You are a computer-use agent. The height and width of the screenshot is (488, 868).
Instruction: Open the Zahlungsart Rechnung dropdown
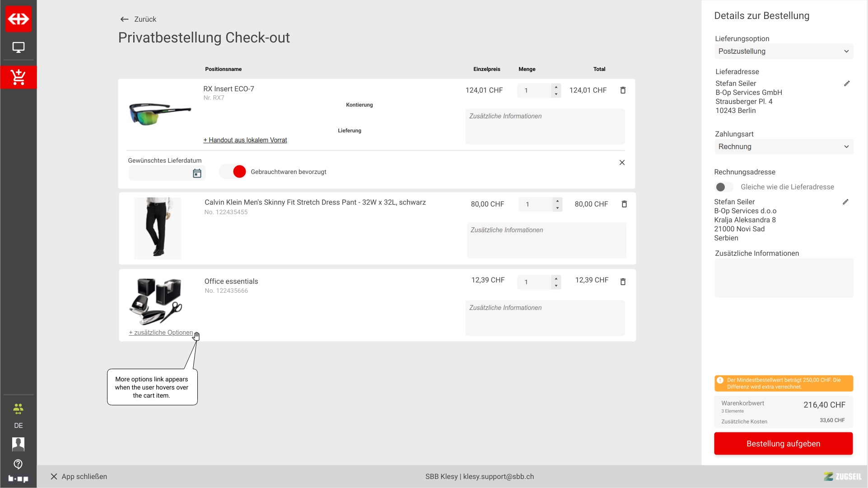(x=784, y=147)
